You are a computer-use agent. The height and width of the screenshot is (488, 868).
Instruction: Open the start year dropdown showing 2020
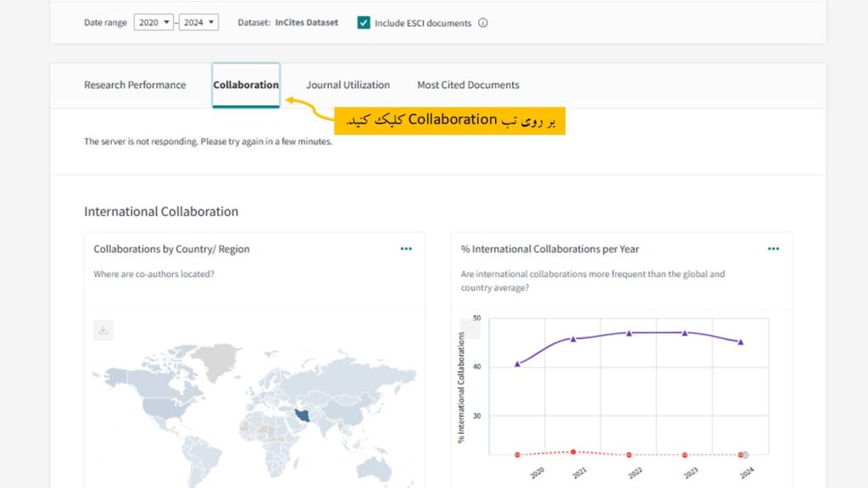pos(153,23)
